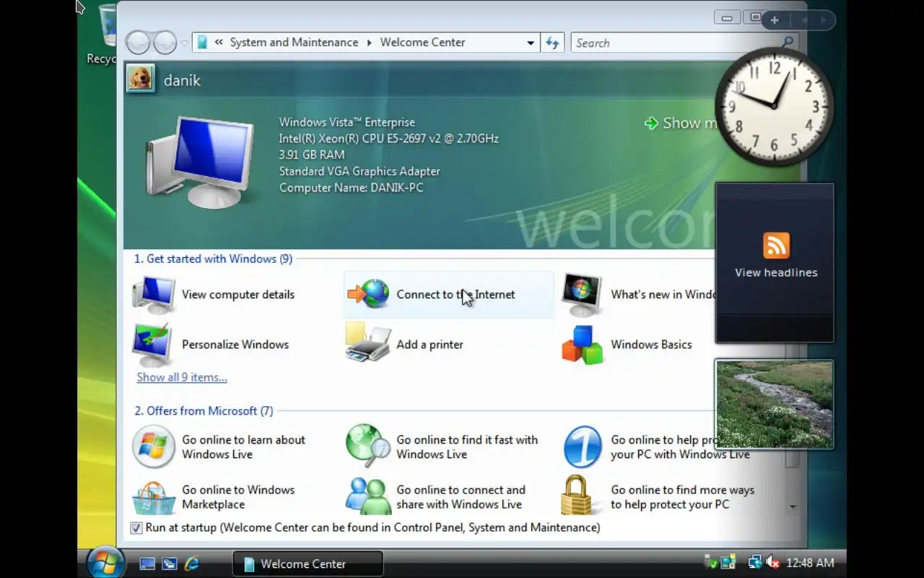
Task: Click the Get started with Windows heading
Action: (213, 259)
